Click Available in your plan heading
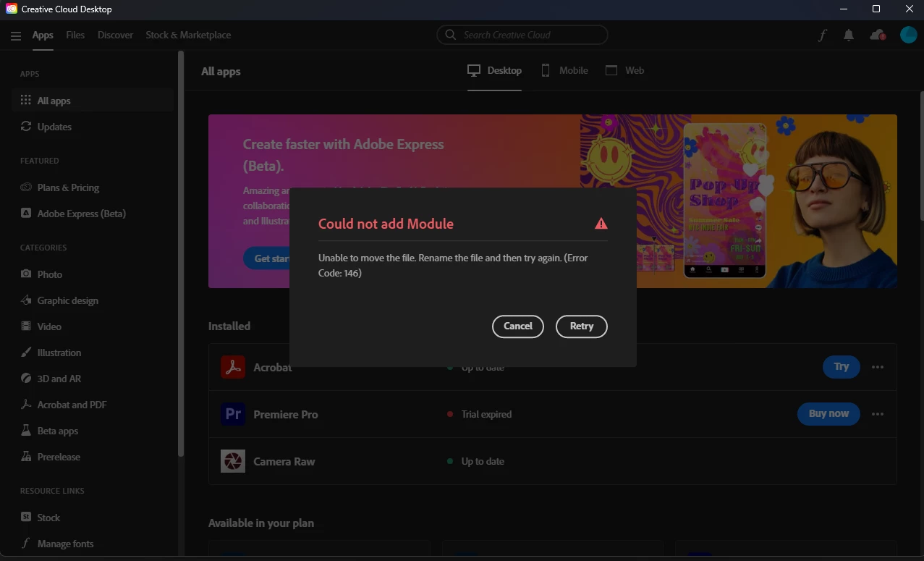 [x=261, y=523]
